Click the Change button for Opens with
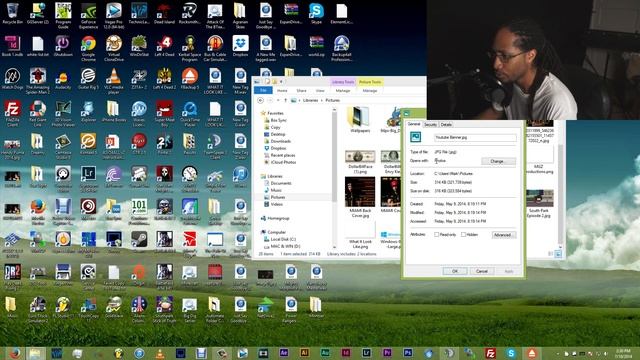The width and height of the screenshot is (640, 360). (x=498, y=161)
